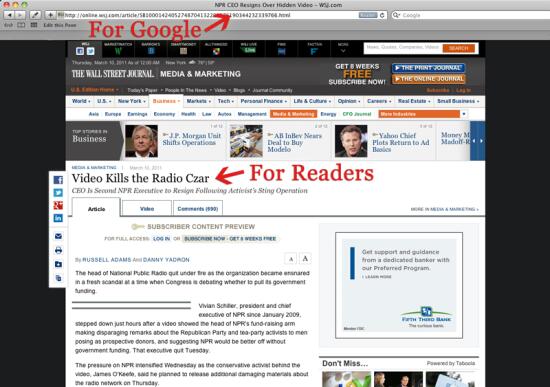Click the browser reload page icon

pos(382,15)
